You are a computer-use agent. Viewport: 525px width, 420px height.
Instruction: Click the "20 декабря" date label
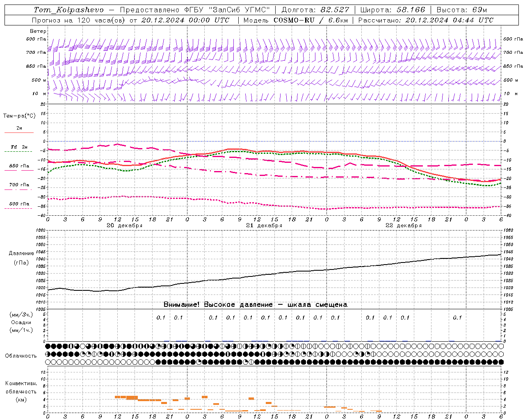[124, 226]
